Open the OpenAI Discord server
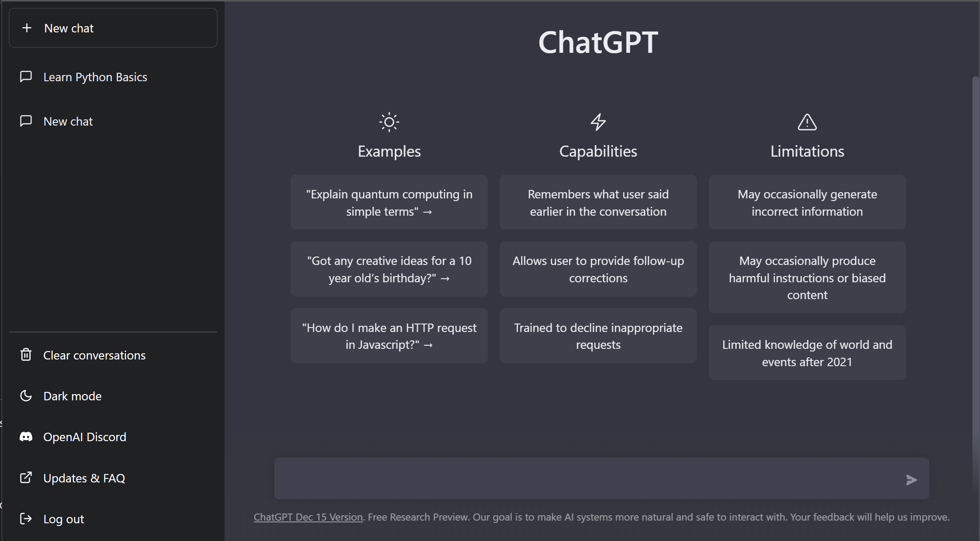 click(x=85, y=436)
